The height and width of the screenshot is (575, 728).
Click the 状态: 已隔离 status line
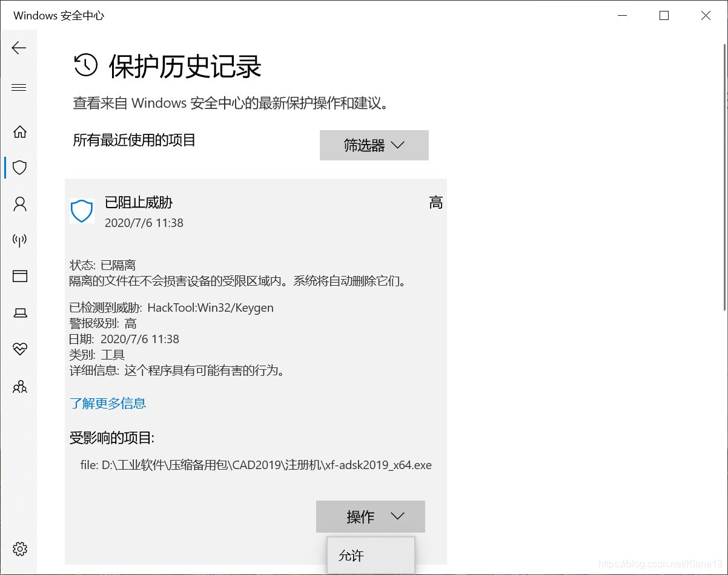tap(102, 265)
